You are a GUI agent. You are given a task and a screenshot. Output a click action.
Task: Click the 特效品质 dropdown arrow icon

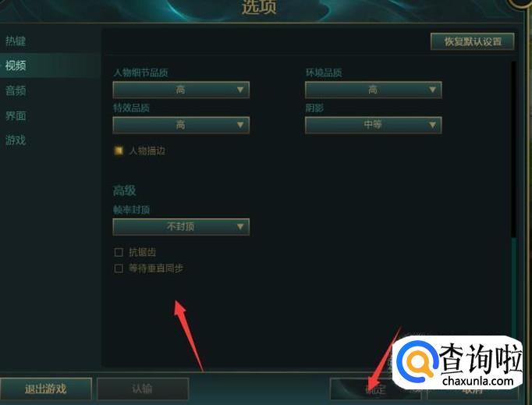tap(240, 125)
